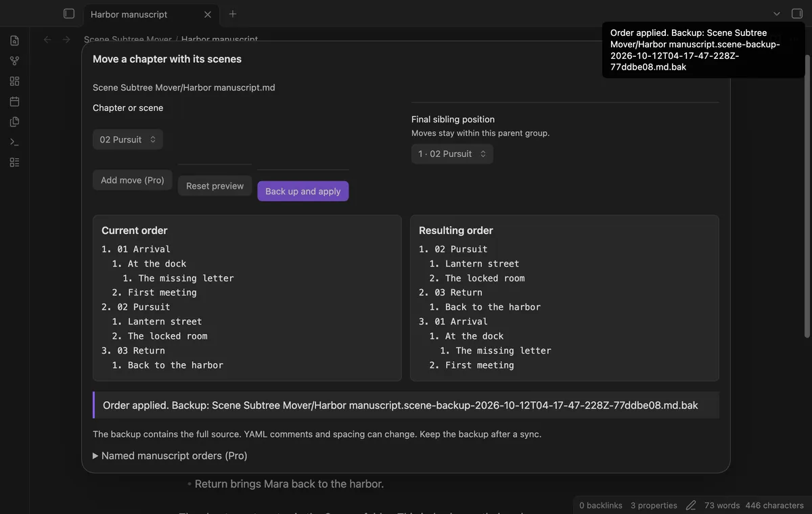Toggle the right sidebar panel icon
Screen dimensions: 812x514
[x=797, y=14]
